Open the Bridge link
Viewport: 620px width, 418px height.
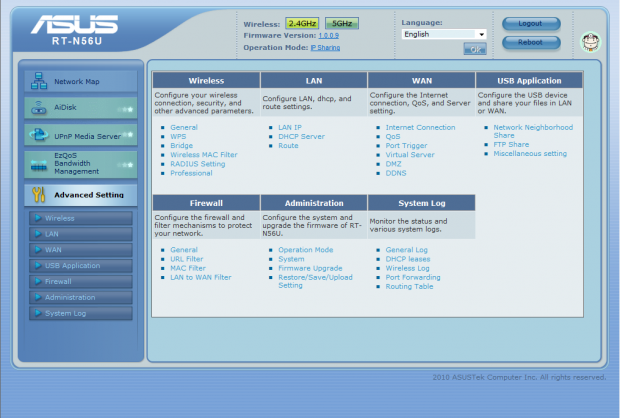(181, 146)
